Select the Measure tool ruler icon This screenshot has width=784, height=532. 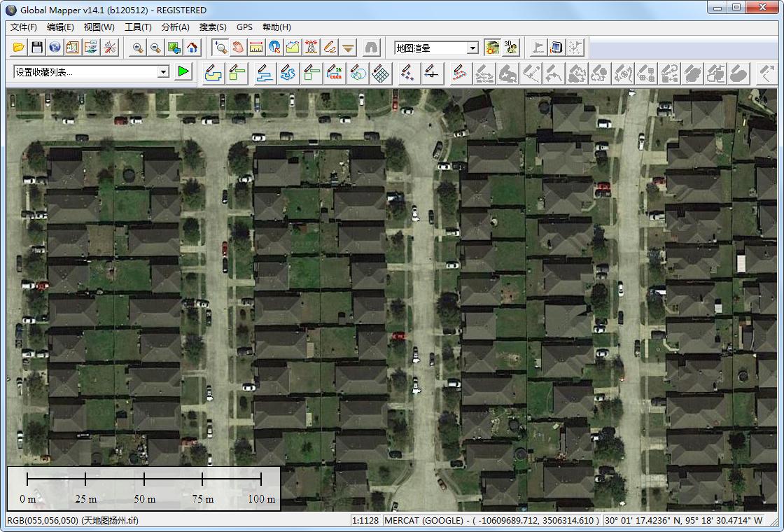[x=256, y=48]
